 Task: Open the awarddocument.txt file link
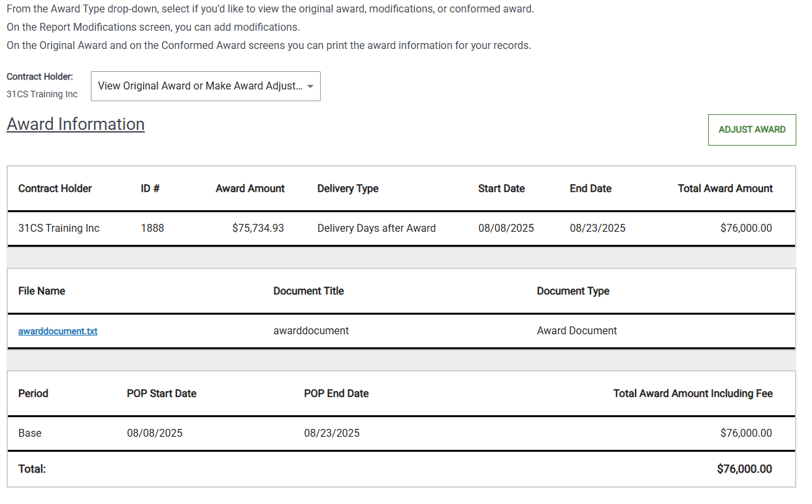tap(57, 331)
